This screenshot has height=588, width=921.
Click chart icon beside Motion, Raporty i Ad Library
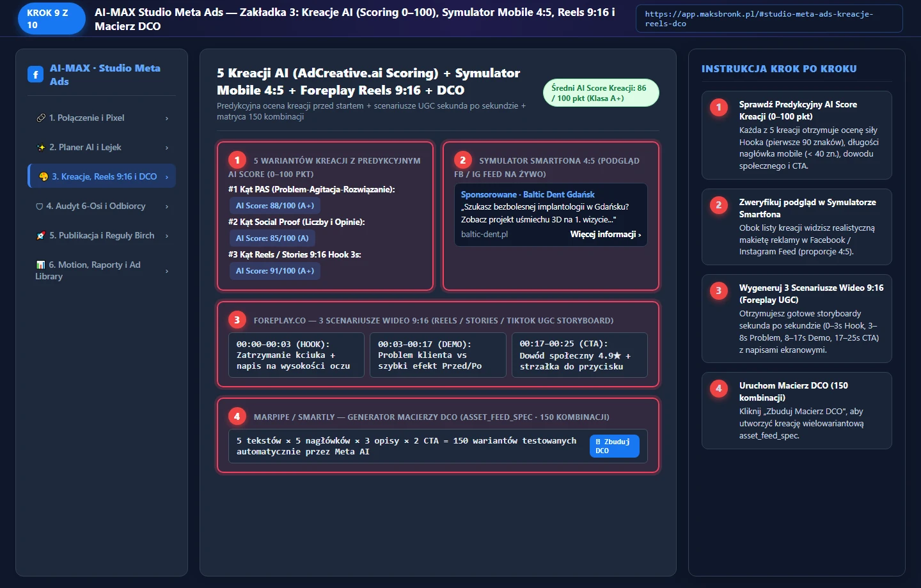pyautogui.click(x=40, y=265)
